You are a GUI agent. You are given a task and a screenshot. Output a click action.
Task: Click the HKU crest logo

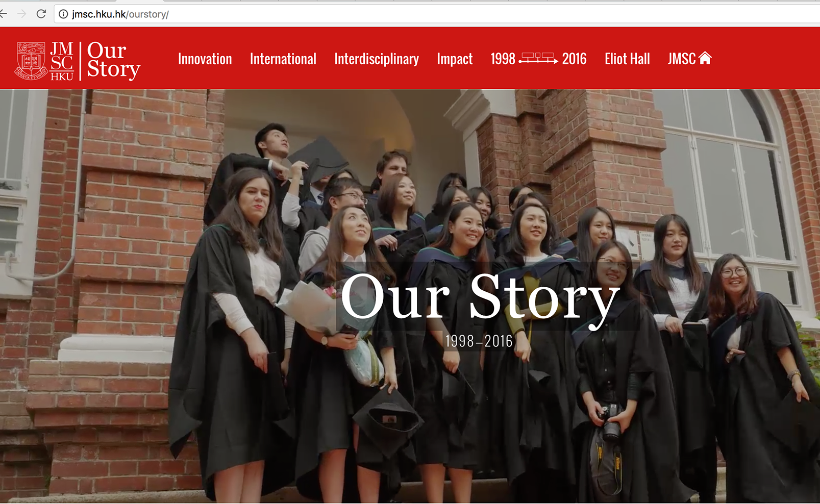click(32, 61)
